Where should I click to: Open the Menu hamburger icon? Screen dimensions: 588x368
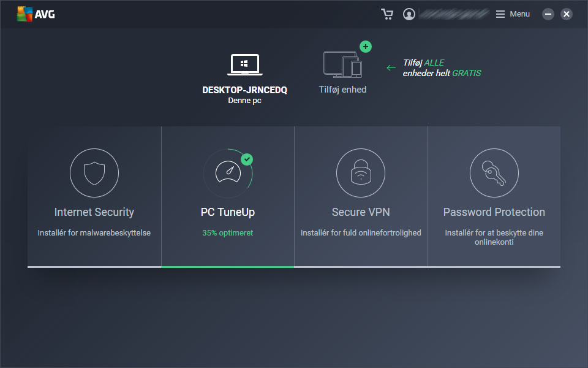[x=500, y=14]
